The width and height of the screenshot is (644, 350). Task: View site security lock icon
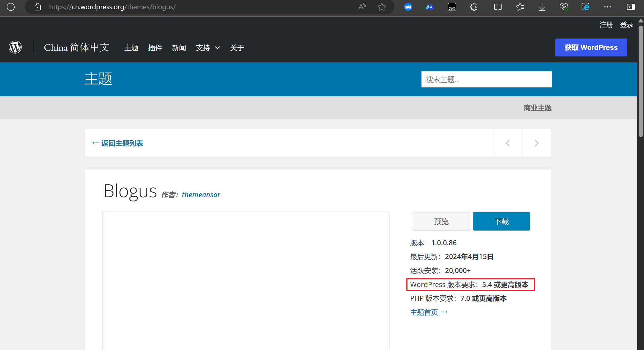click(38, 7)
